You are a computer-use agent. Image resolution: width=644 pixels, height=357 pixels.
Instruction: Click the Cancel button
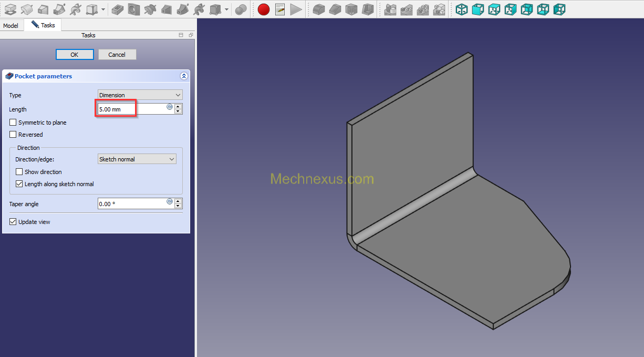click(x=117, y=55)
